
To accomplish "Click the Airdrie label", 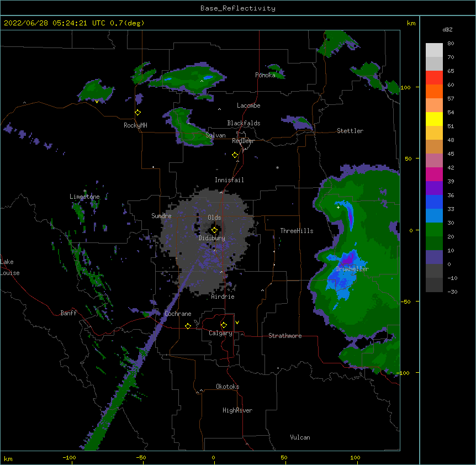I will [x=223, y=297].
